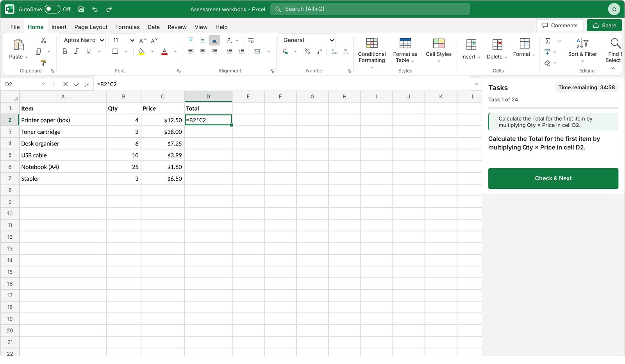Viewport: 625px width, 364px height.
Task: Apply red Font Color
Action: pyautogui.click(x=164, y=51)
